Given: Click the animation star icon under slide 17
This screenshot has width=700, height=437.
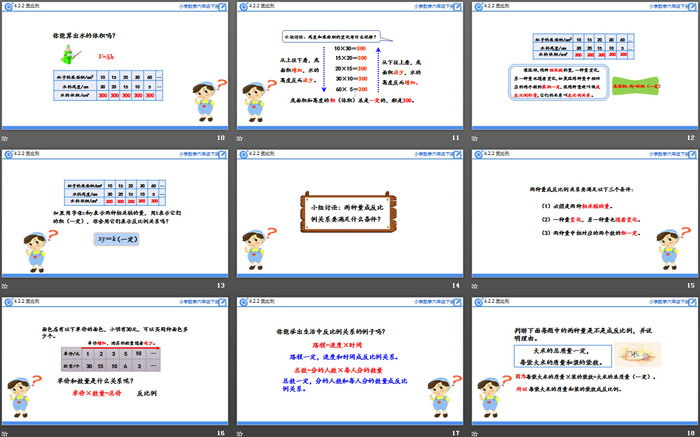Looking at the screenshot, I should (239, 433).
